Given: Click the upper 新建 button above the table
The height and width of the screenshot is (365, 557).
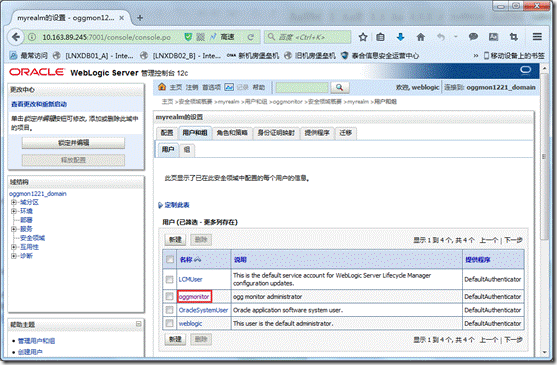Looking at the screenshot, I should pos(175,240).
